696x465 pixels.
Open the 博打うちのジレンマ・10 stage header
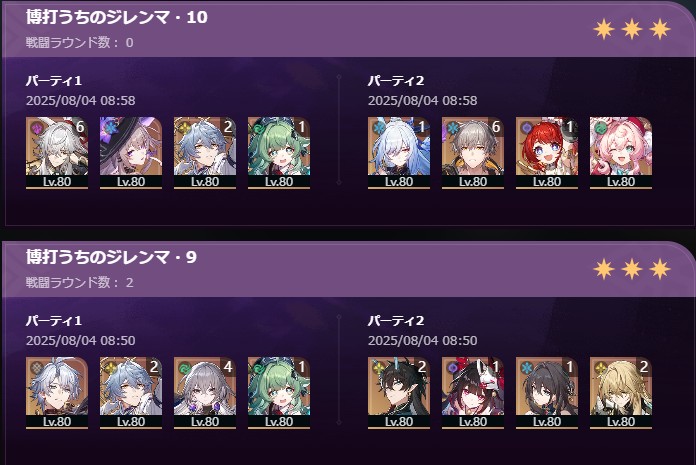[117, 17]
